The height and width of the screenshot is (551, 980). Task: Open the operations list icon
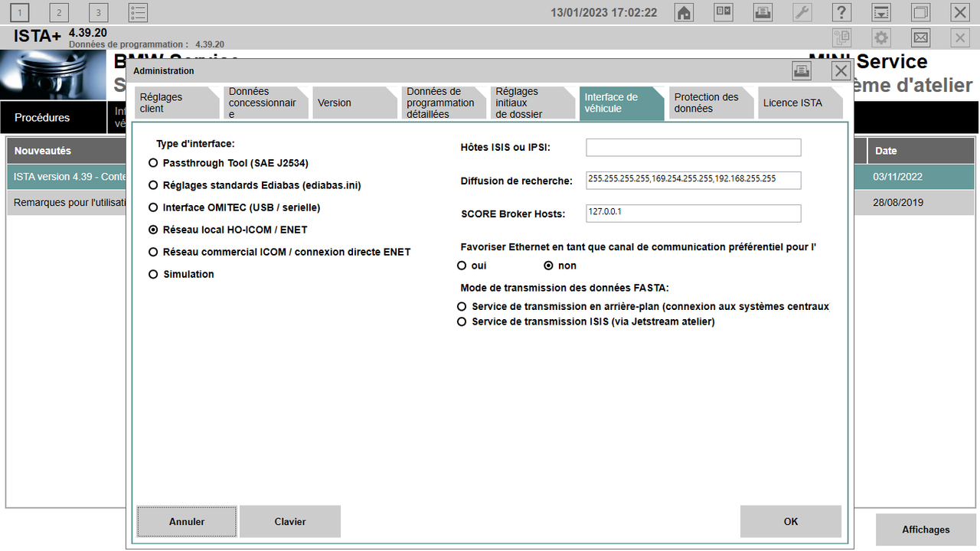coord(138,12)
